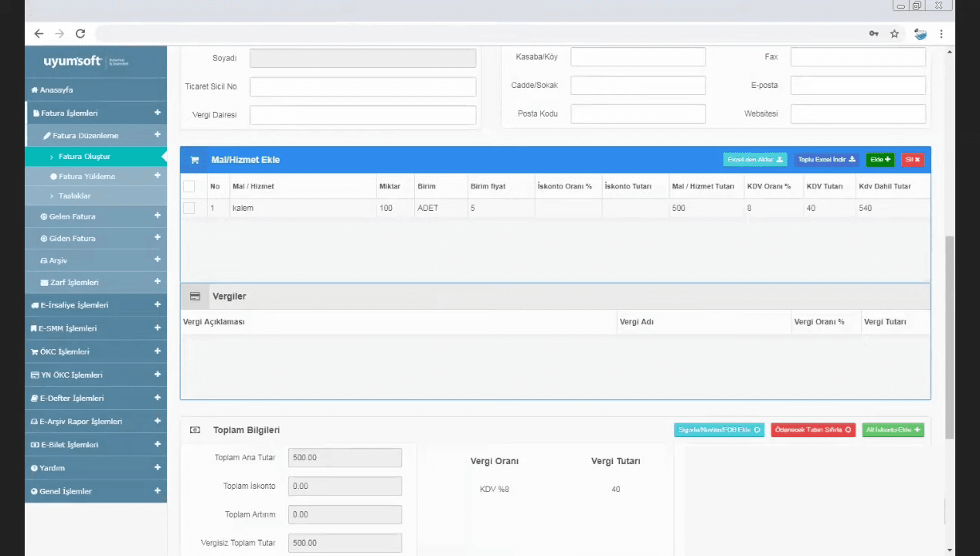Image resolution: width=980 pixels, height=556 pixels.
Task: Click the red Sil button
Action: pos(913,160)
